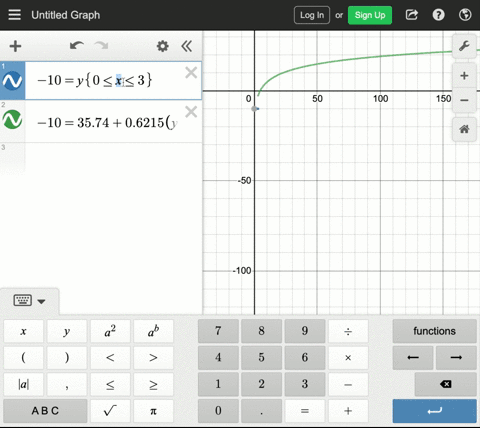Toggle visibility of blue expression 1
Image resolution: width=480 pixels, height=428 pixels.
point(12,81)
